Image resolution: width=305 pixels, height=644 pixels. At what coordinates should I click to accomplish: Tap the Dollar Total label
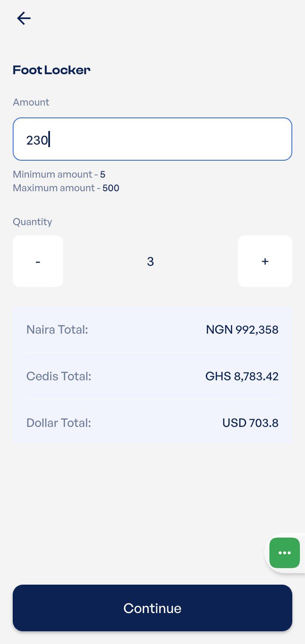(x=59, y=423)
